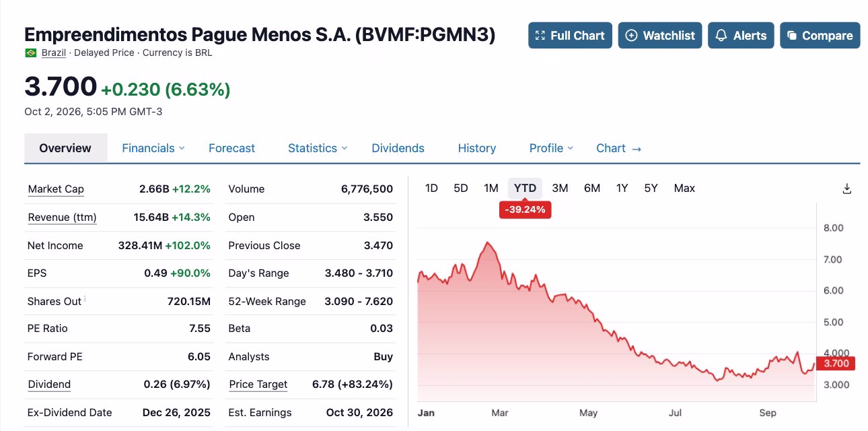
Task: Download chart data with the download icon
Action: [x=847, y=189]
